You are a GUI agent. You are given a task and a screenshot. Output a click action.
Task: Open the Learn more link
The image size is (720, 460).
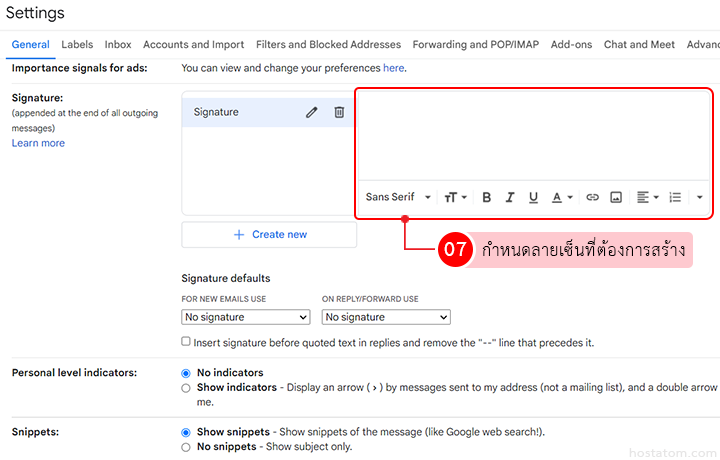tap(38, 143)
